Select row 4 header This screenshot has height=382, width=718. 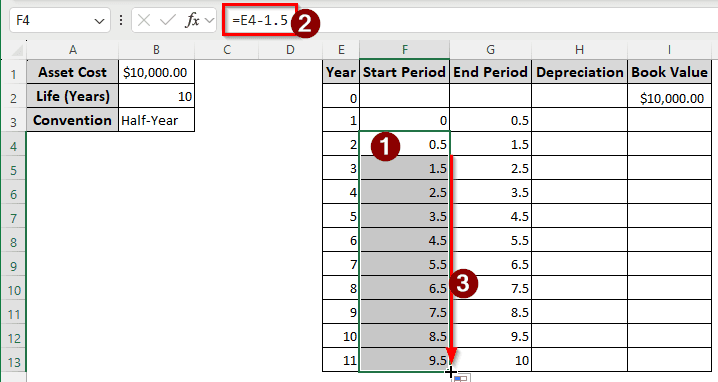14,145
